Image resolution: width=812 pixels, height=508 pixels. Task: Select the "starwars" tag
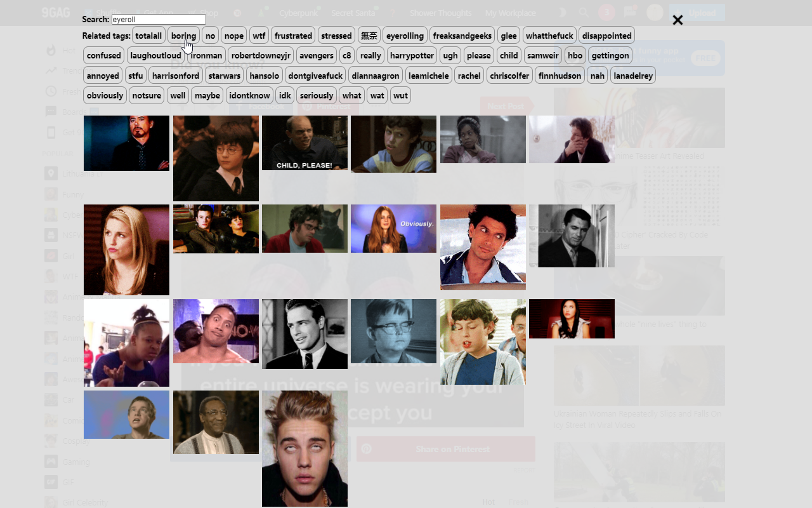click(225, 76)
